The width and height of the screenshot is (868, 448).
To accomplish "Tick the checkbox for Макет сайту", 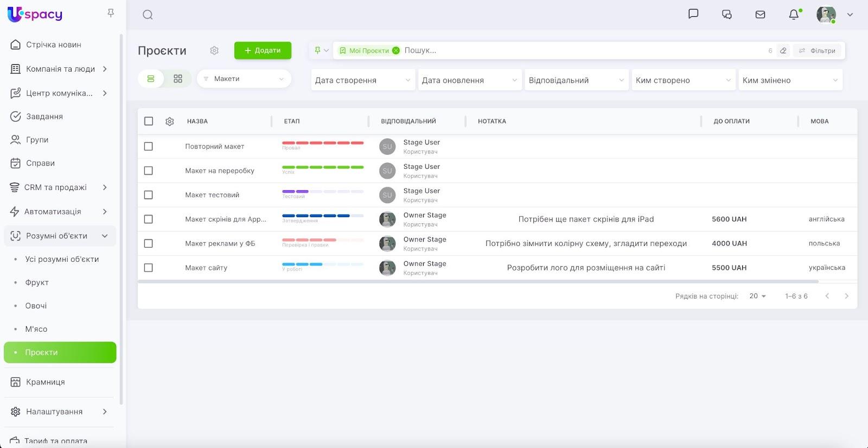I will click(x=149, y=268).
